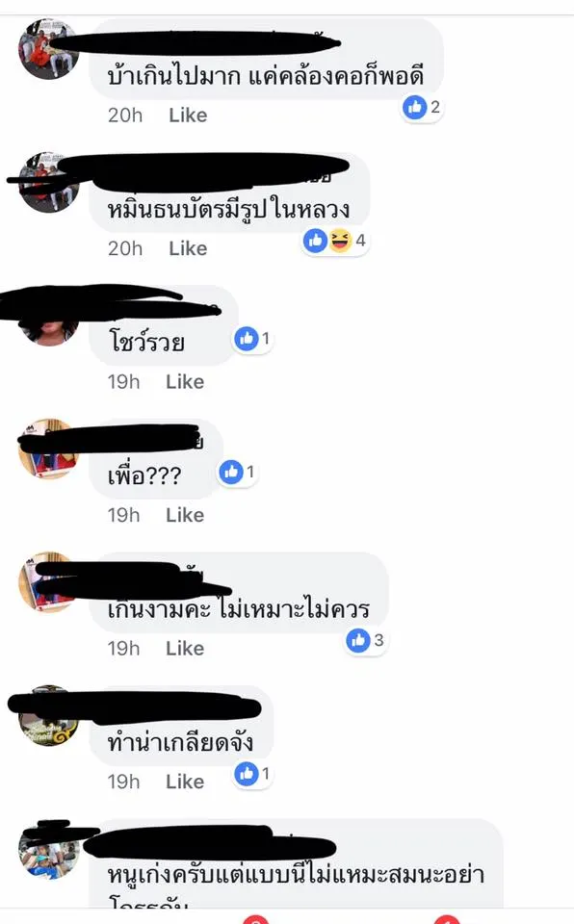This screenshot has width=574, height=924.
Task: Like the comment บ้าเกินไปมาก แค่คล้องคอก็พอดี
Action: (188, 115)
